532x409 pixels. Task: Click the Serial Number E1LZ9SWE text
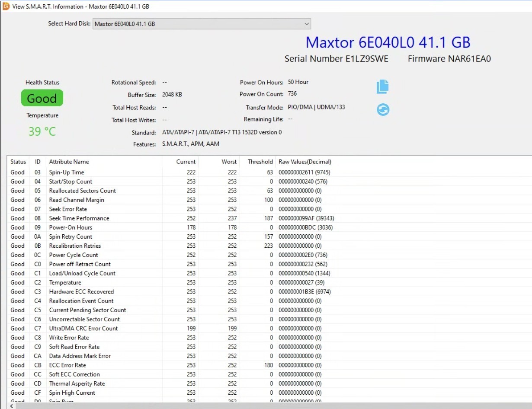point(337,59)
